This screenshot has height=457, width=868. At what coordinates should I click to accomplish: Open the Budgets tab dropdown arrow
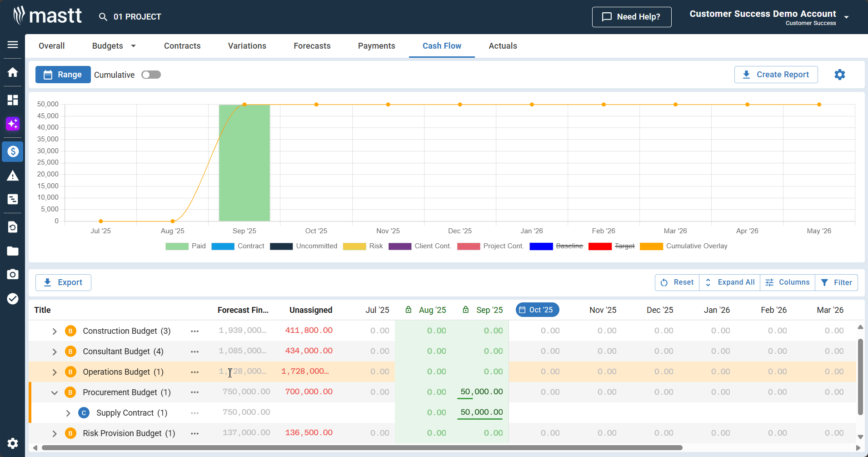133,46
